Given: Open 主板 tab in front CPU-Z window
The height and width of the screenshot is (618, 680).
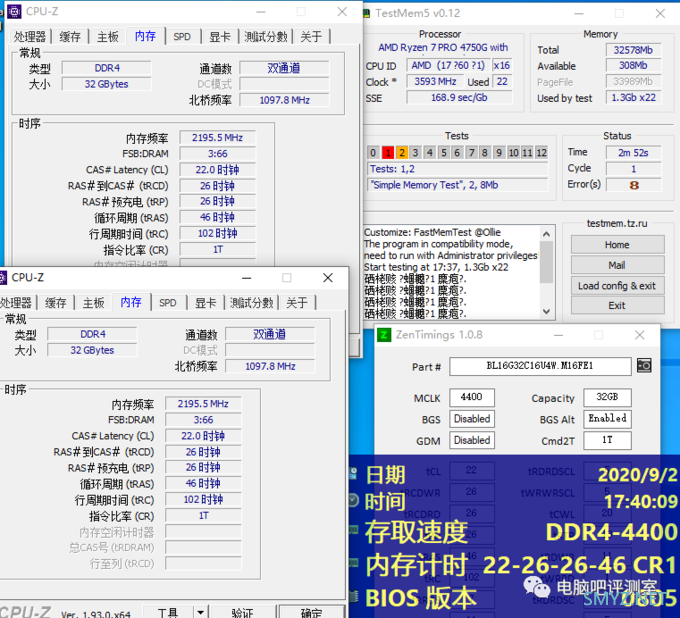Looking at the screenshot, I should pos(93,303).
